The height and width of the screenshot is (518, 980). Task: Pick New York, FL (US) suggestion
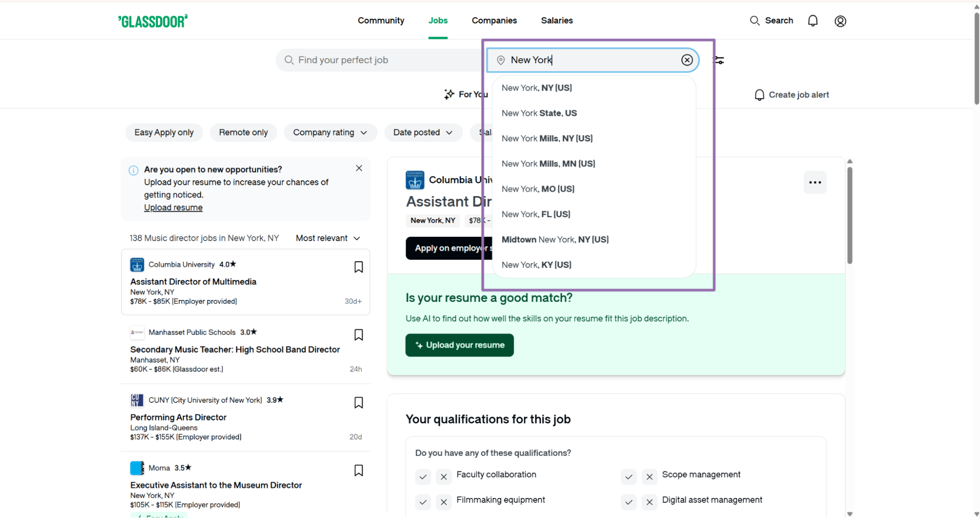[594, 214]
